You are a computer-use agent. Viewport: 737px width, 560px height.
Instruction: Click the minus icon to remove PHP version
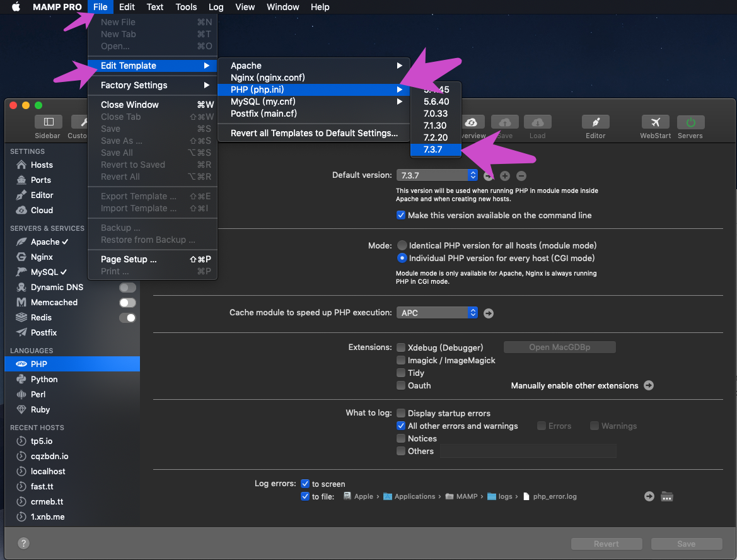[521, 176]
